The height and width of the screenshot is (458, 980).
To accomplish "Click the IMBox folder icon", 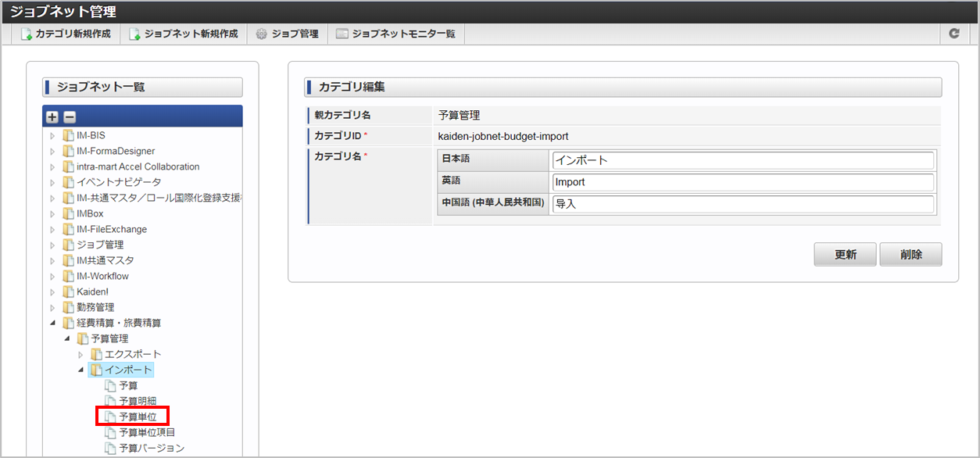I will (68, 213).
